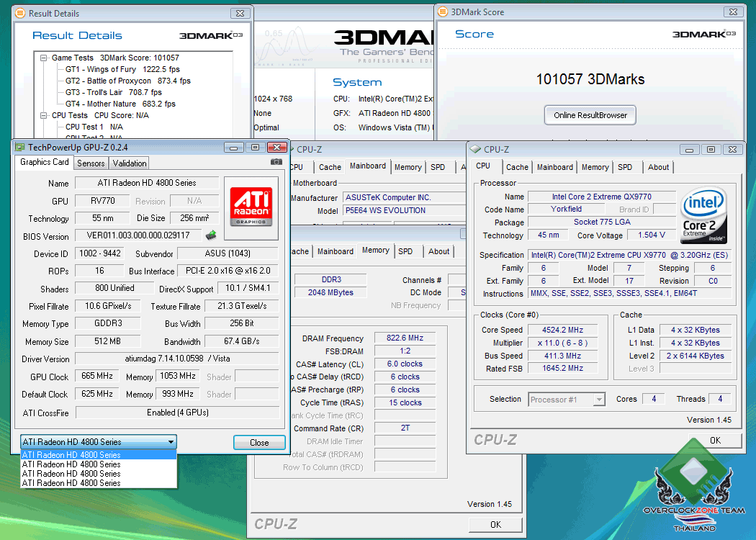Click the Memory Size 2048 MBytes value
The height and width of the screenshot is (540, 756).
tap(330, 292)
